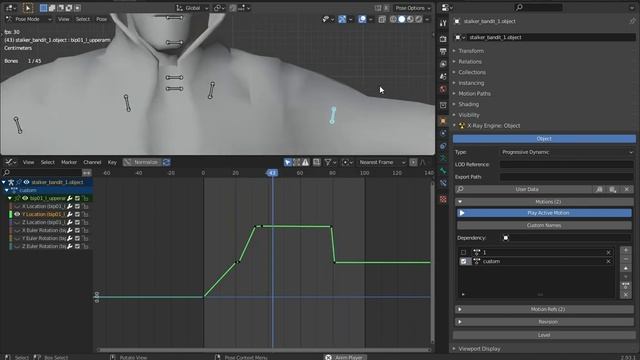The height and width of the screenshot is (360, 640).
Task: Open the green Object Data armature tab
Action: pyautogui.click(x=443, y=158)
